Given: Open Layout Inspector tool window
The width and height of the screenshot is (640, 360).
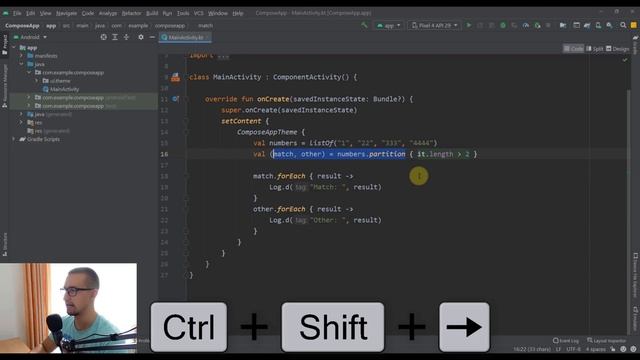Looking at the screenshot, I should click(x=606, y=340).
